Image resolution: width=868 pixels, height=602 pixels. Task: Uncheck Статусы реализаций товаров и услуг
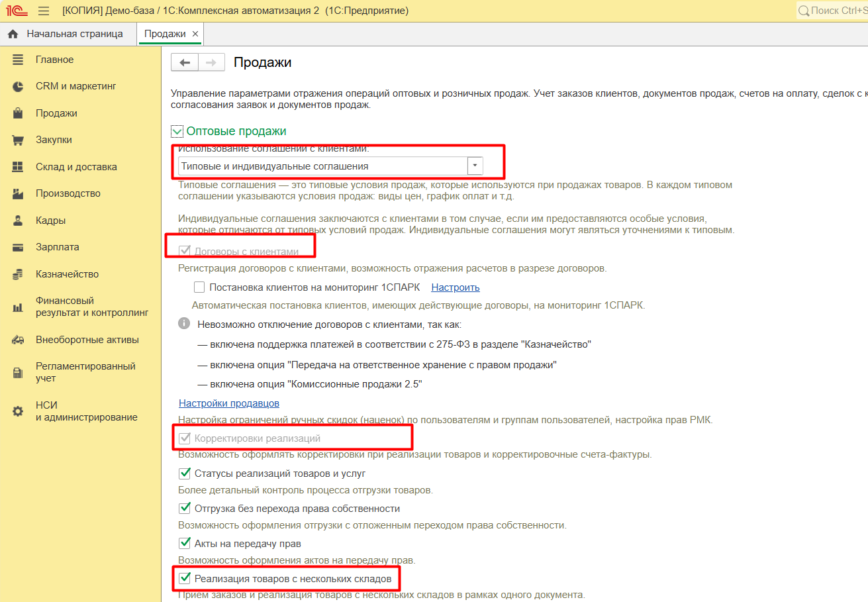click(x=185, y=474)
